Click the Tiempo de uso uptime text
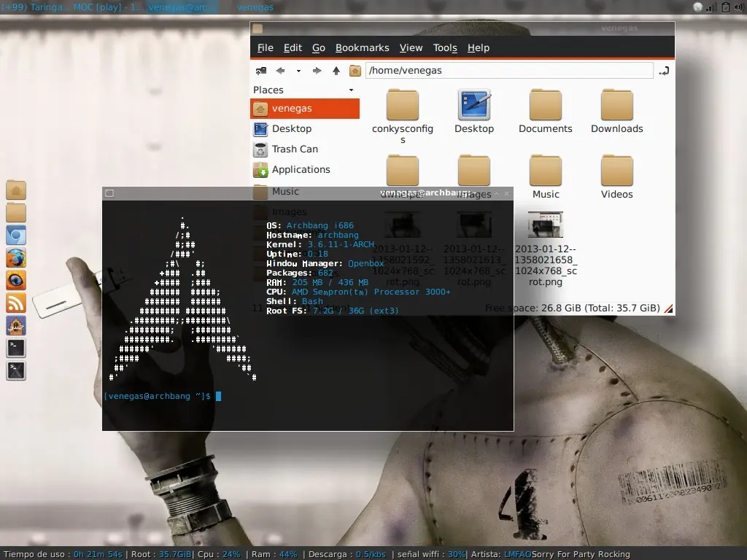Image resolution: width=747 pixels, height=560 pixels. click(63, 554)
